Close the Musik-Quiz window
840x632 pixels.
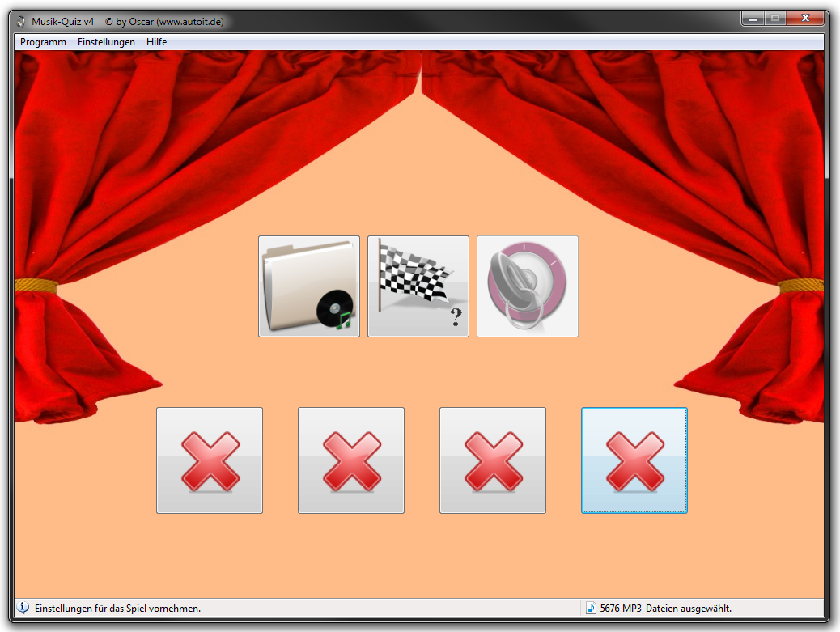(806, 18)
